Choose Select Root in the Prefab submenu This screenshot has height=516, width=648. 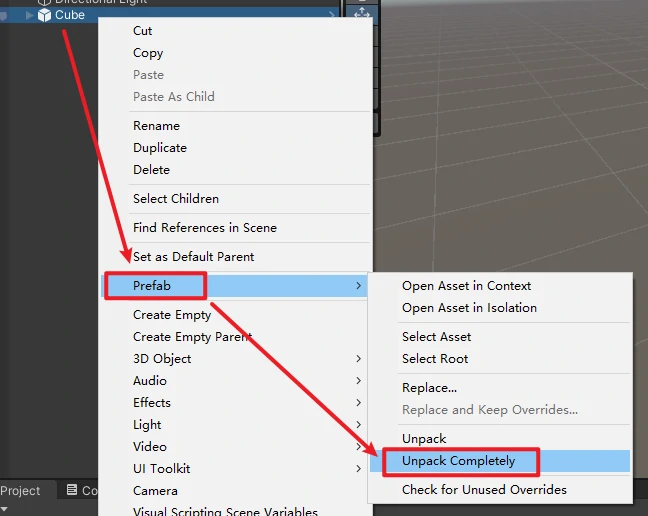[435, 359]
